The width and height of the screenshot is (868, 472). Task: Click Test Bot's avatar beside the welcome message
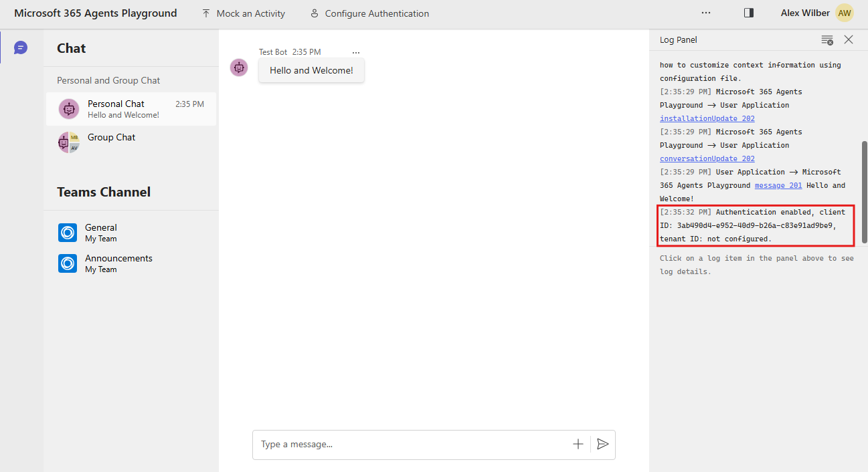[x=239, y=68]
